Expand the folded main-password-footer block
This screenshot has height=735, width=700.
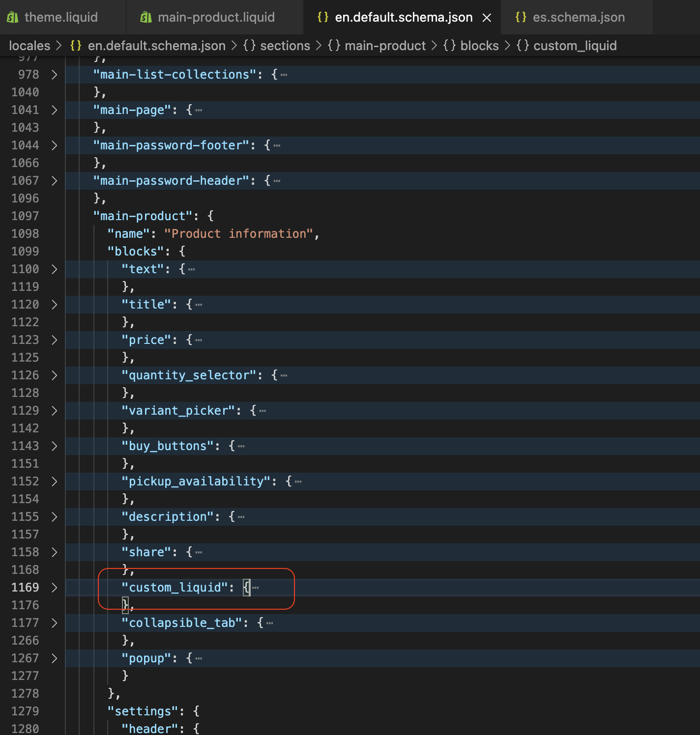[x=55, y=145]
